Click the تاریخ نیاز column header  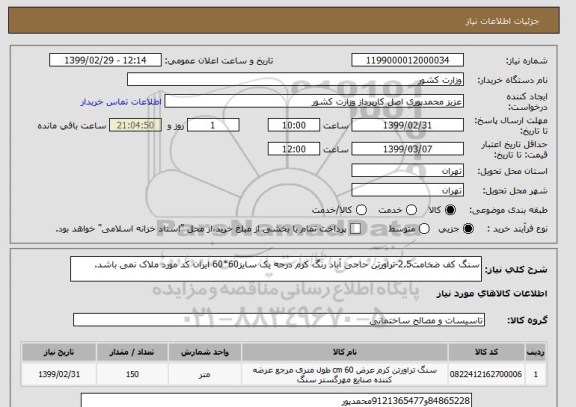coord(59,352)
